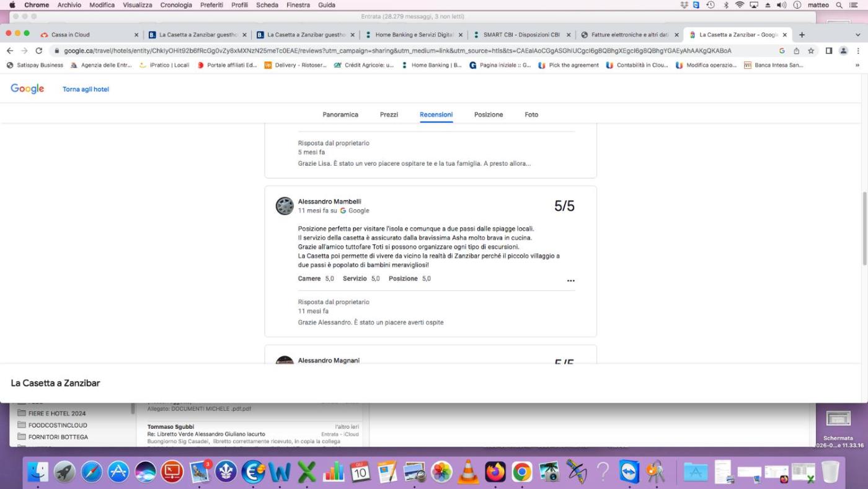Open the Pick the agreement bookmark
This screenshot has width=868, height=489.
(x=569, y=65)
